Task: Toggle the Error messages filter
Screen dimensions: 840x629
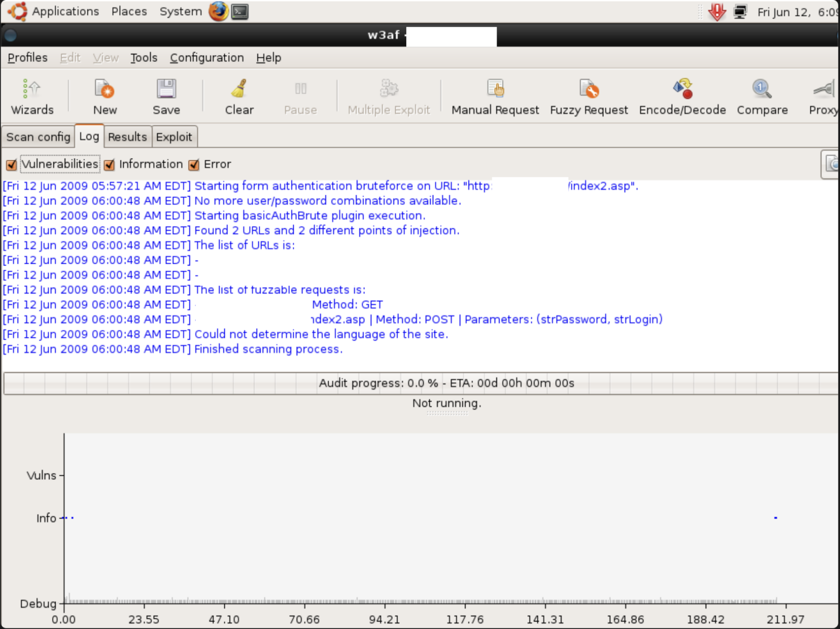Action: (194, 164)
